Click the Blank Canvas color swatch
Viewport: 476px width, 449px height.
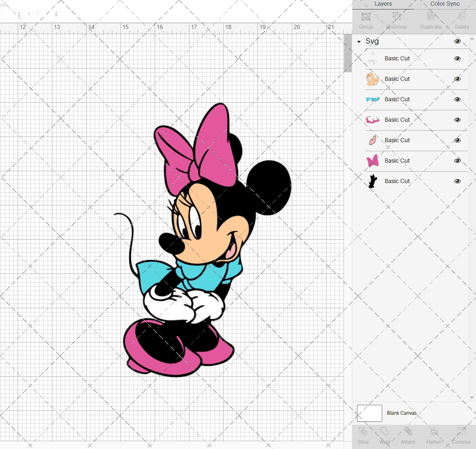click(x=369, y=413)
